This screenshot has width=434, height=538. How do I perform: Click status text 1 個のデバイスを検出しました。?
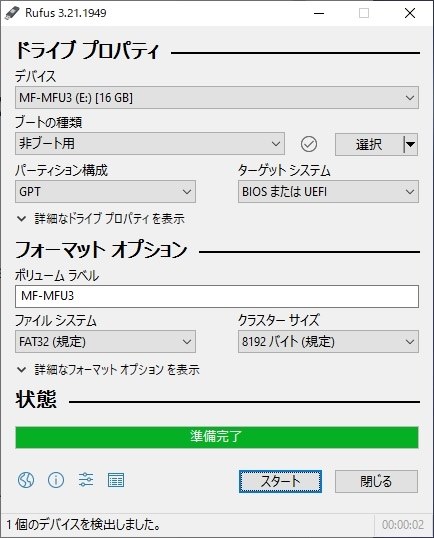84,525
